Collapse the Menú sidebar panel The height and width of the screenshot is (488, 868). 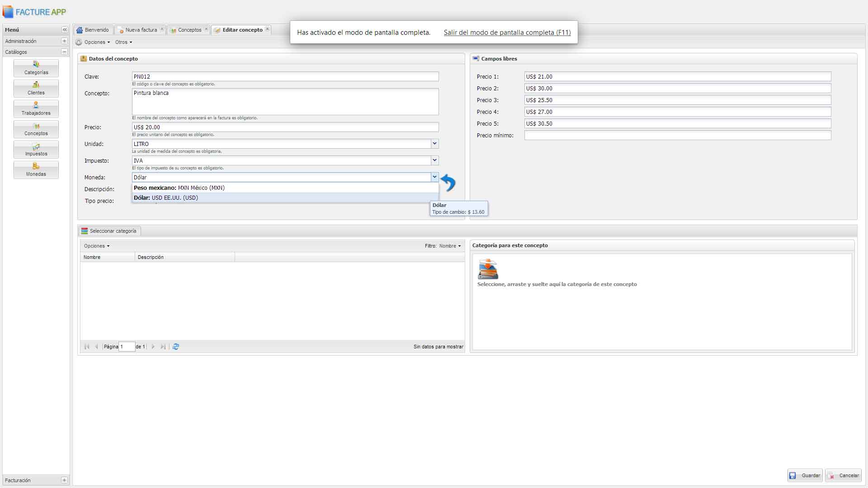point(65,30)
